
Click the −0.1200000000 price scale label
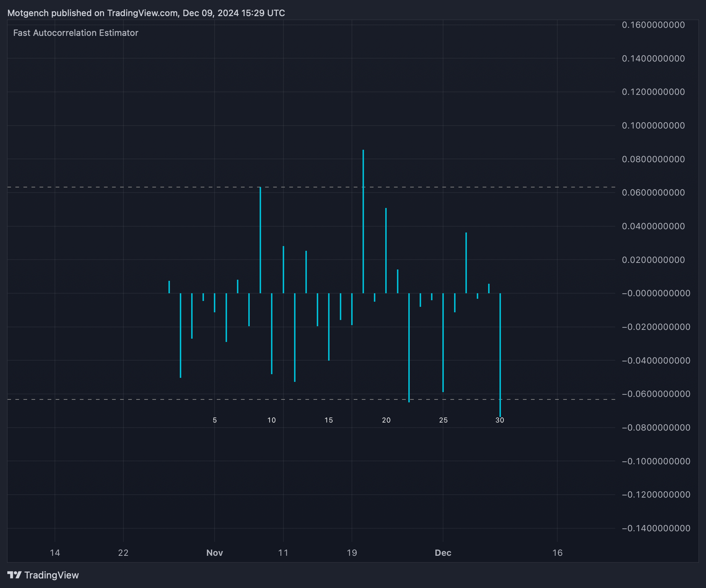pos(656,495)
